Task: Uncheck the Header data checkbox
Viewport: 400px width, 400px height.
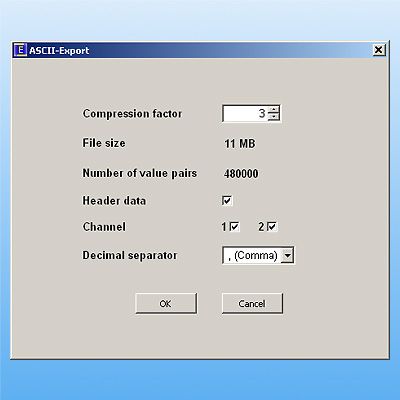Action: (x=227, y=201)
